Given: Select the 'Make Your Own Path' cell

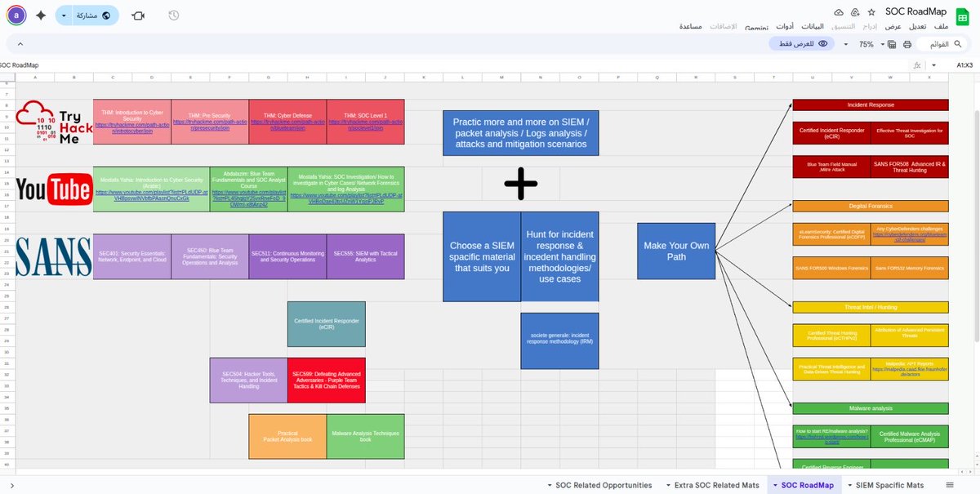Looking at the screenshot, I should tap(676, 251).
